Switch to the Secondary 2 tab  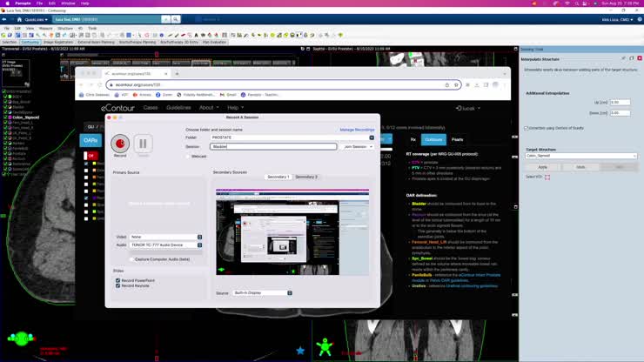tap(306, 177)
